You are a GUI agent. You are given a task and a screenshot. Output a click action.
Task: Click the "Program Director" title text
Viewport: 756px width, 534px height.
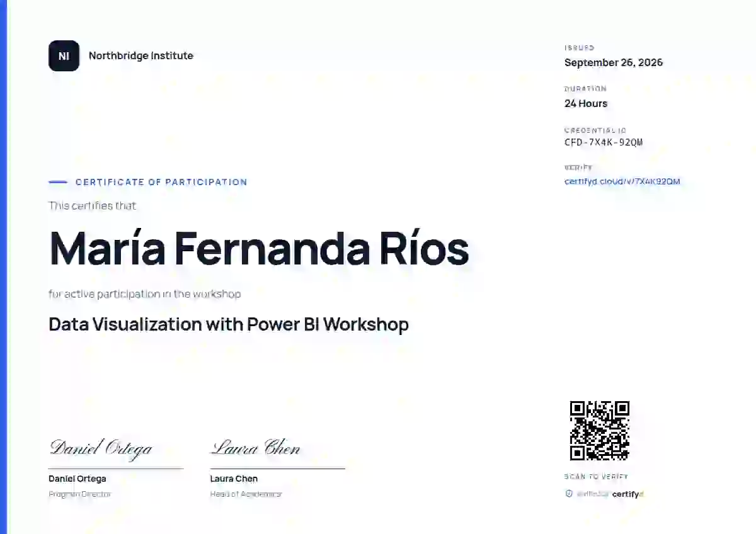coord(80,494)
